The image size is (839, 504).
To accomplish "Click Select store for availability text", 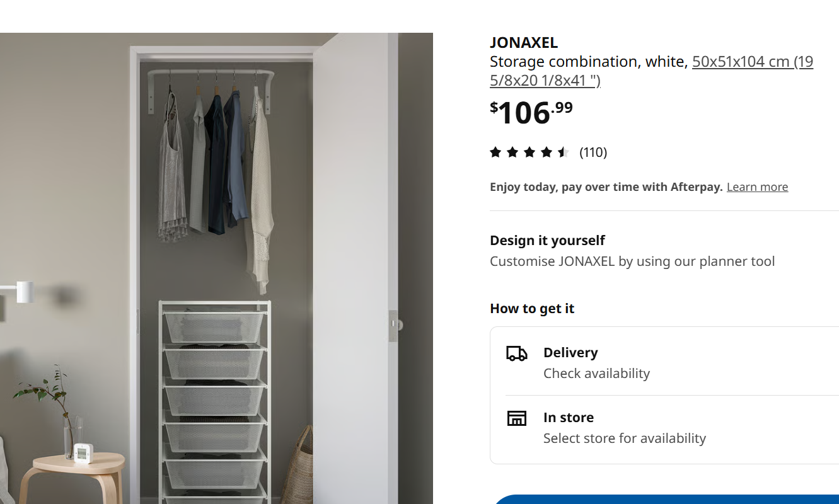I will pyautogui.click(x=625, y=438).
